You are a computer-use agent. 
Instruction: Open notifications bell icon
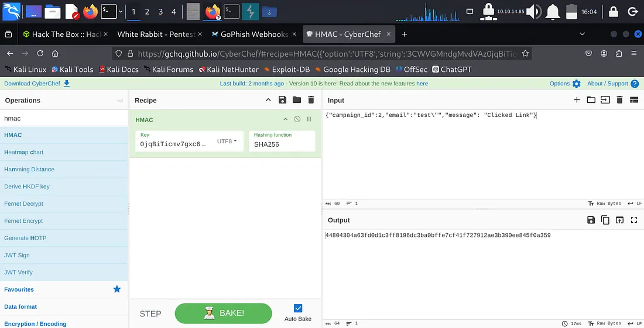[x=553, y=12]
